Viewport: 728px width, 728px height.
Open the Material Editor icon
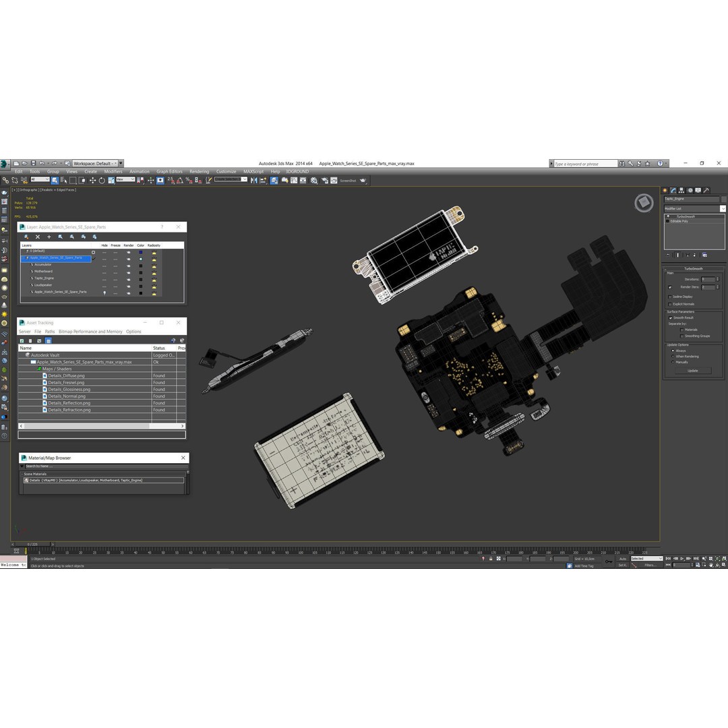pyautogui.click(x=314, y=181)
